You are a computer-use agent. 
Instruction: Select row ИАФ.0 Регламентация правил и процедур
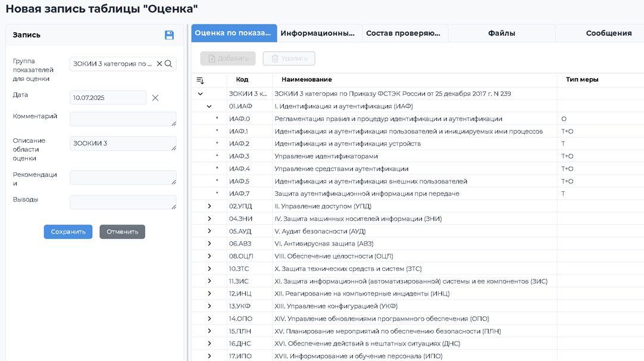(x=418, y=119)
